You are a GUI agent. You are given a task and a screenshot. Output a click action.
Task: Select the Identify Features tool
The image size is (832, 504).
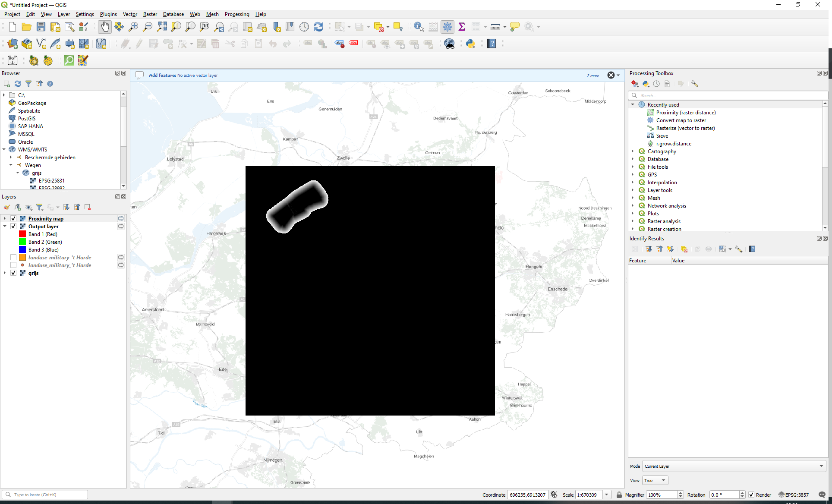click(x=418, y=26)
